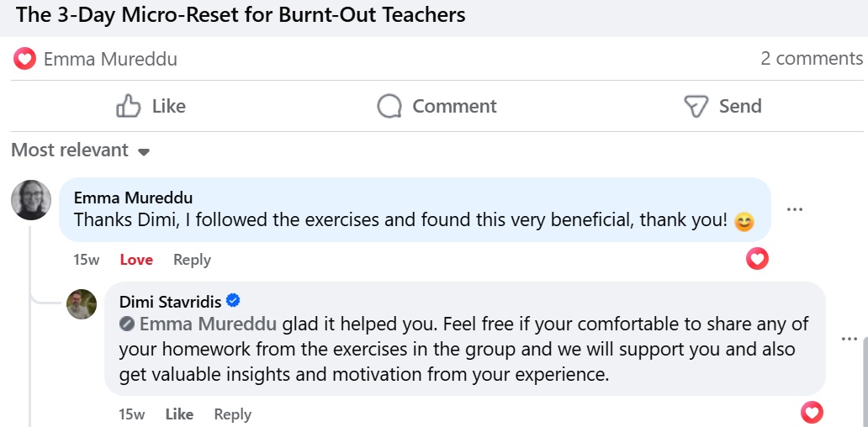Click the Comment speech bubble icon
Viewport: 868px width, 427px height.
[x=389, y=107]
